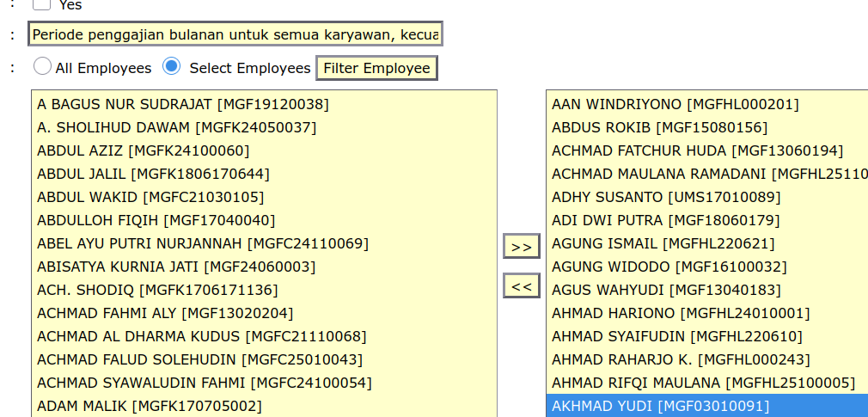Move selected employees right with >> button
The width and height of the screenshot is (868, 417).
pyautogui.click(x=521, y=247)
